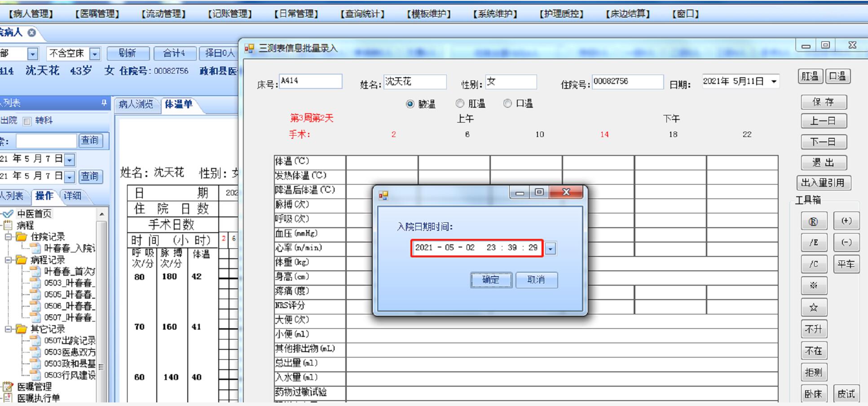The image size is (868, 406).
Task: Open the 不含空床 dropdown
Action: [x=94, y=54]
